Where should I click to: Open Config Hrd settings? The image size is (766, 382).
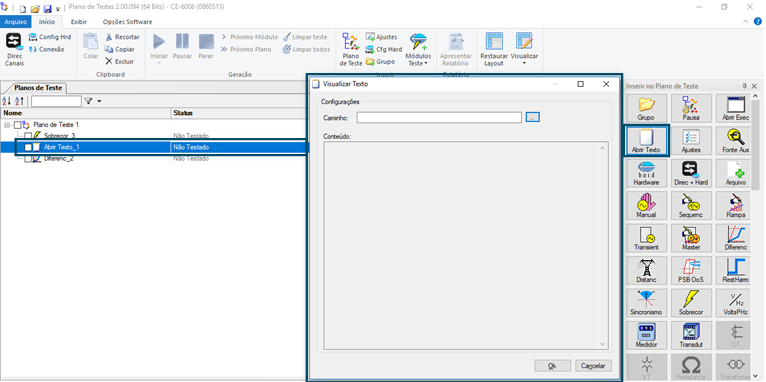pos(49,37)
